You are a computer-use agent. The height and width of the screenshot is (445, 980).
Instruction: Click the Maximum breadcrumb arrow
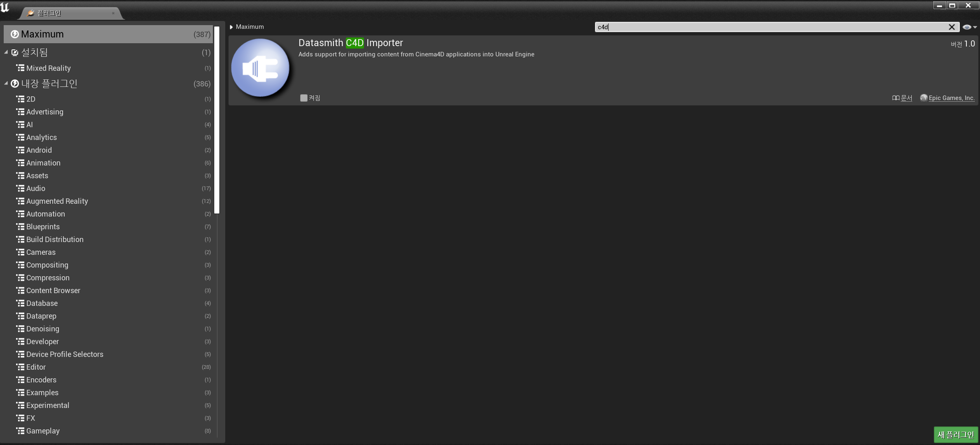click(x=231, y=27)
